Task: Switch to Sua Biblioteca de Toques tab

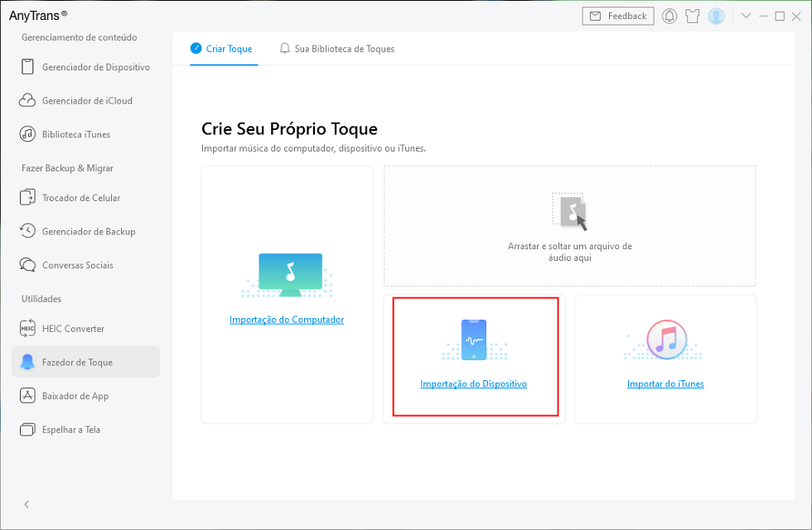Action: [x=336, y=49]
